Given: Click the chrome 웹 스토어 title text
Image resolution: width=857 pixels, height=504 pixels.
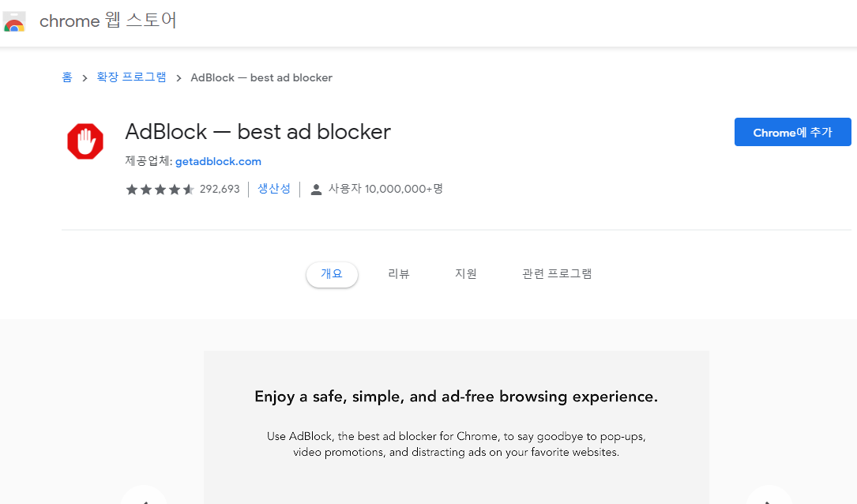Looking at the screenshot, I should [107, 21].
